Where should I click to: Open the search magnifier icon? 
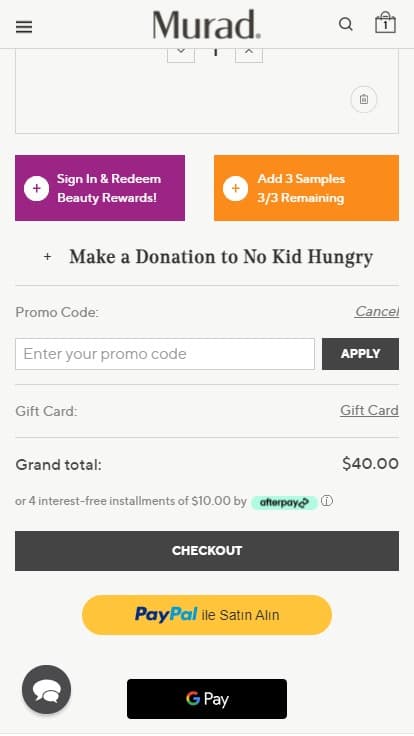pos(346,24)
